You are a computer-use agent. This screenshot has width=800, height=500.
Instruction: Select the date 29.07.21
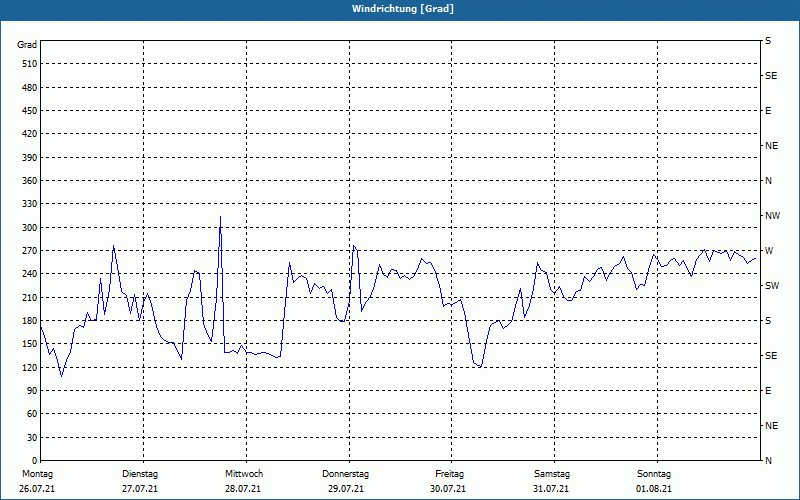[346, 489]
